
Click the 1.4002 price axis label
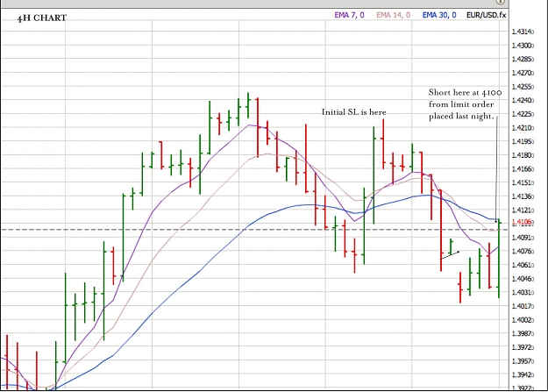pyautogui.click(x=523, y=319)
